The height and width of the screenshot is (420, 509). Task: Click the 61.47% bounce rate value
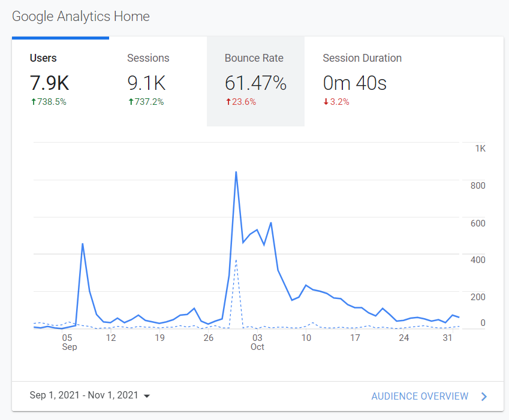click(x=255, y=83)
